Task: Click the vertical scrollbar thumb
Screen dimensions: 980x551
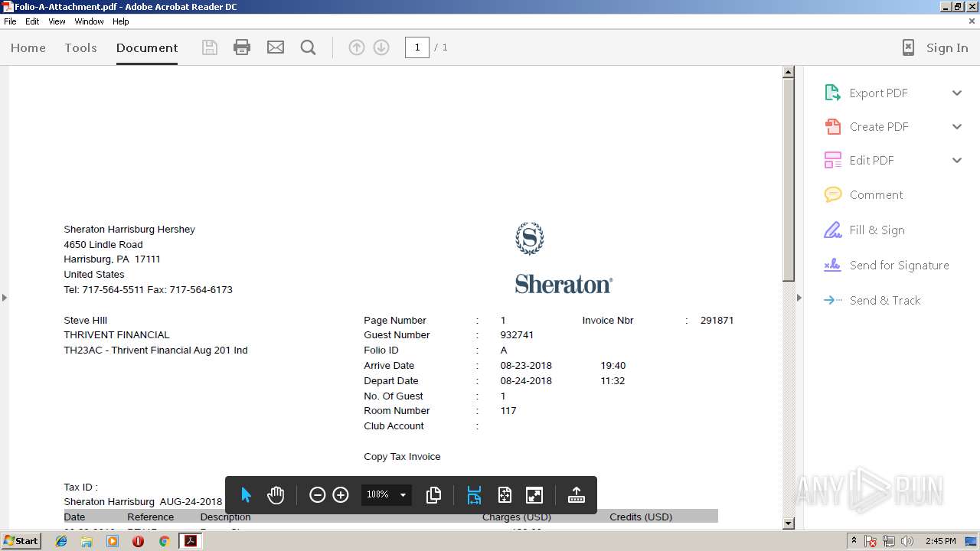Action: tap(789, 179)
